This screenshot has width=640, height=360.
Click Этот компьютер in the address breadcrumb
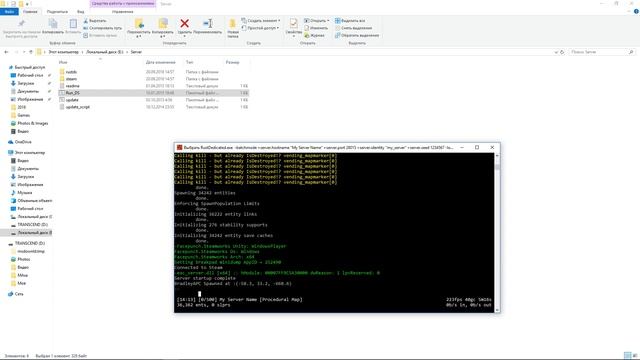point(63,52)
